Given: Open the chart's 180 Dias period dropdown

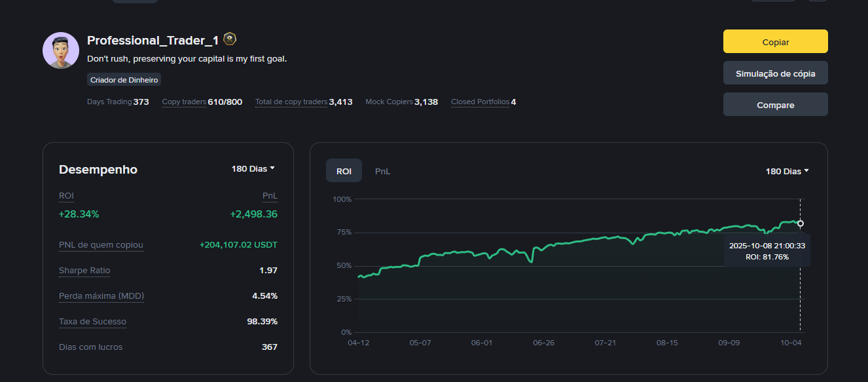Looking at the screenshot, I should click(x=787, y=171).
